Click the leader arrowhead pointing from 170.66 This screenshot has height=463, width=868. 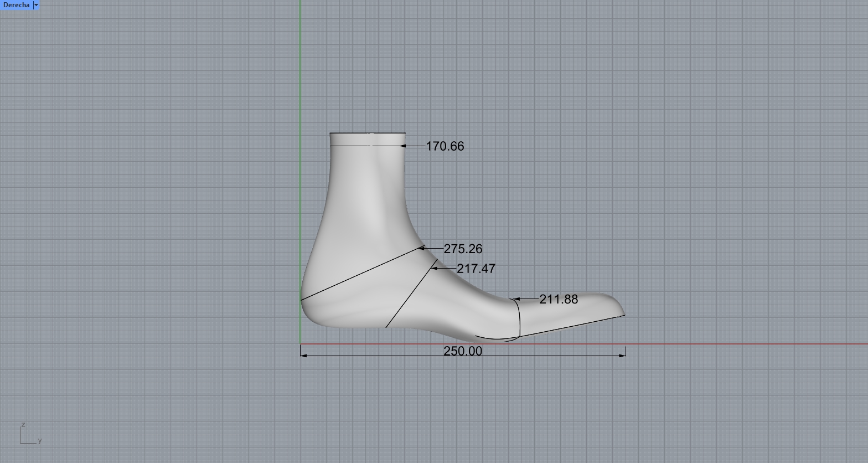point(404,146)
